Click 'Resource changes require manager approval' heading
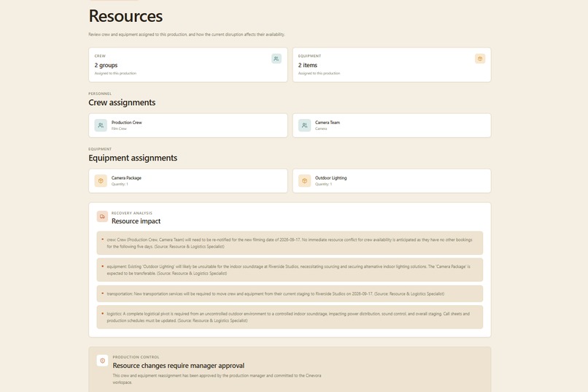The image size is (588, 392). [x=179, y=366]
